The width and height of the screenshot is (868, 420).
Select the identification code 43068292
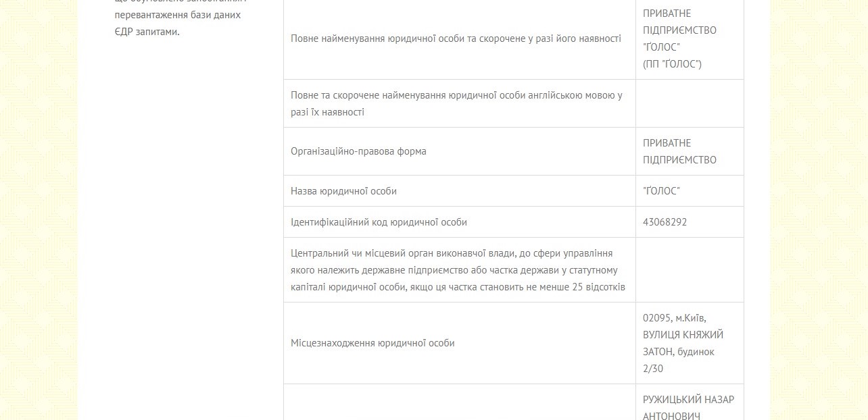coord(665,222)
